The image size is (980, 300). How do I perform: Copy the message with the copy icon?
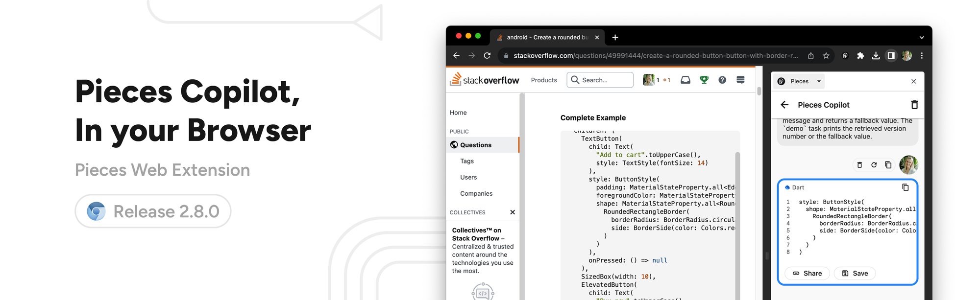coord(888,165)
